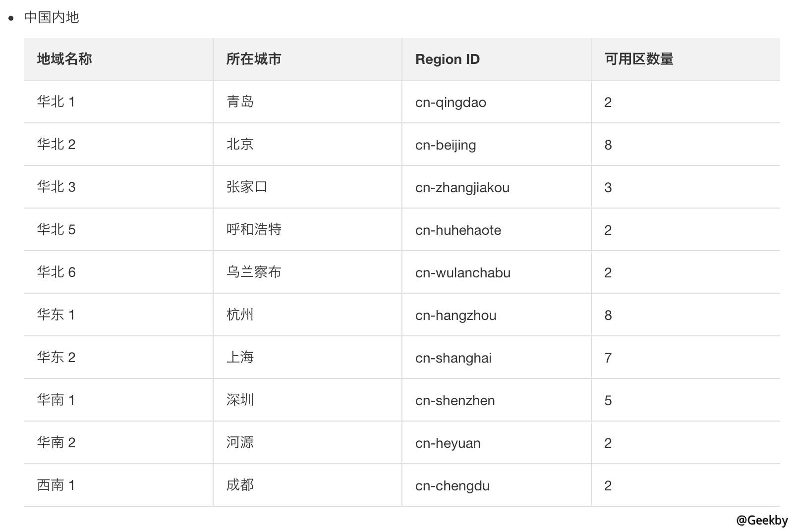Click the 中国内地 list heading
Image resolution: width=793 pixels, height=532 pixels.
pos(52,17)
